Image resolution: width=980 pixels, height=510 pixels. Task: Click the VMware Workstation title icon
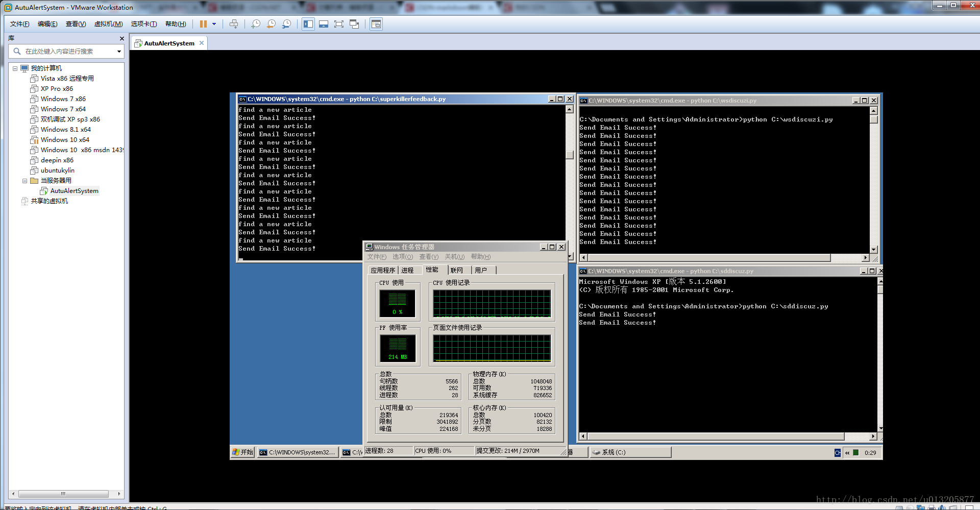8,8
